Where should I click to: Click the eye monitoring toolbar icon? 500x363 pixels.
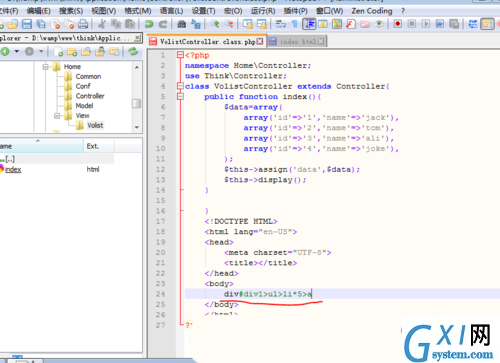click(x=379, y=24)
